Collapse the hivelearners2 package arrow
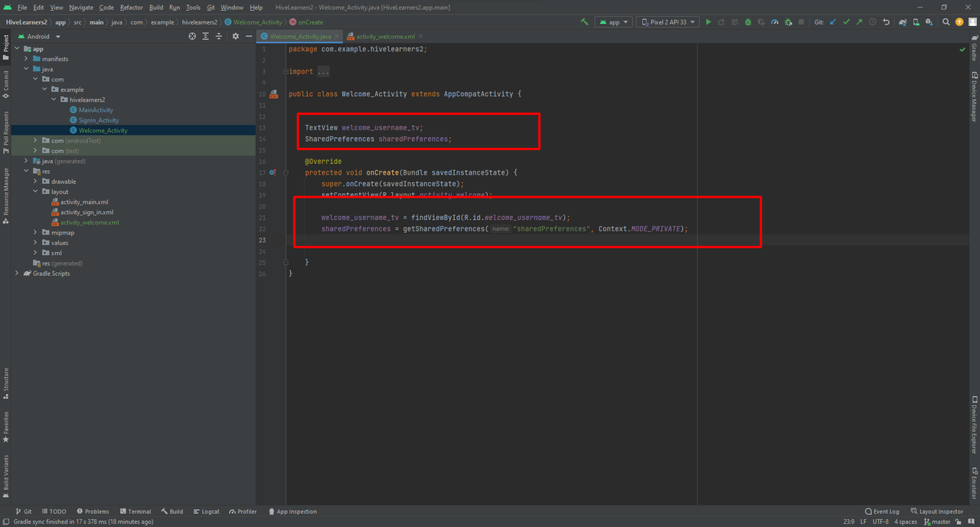The image size is (980, 527). click(x=54, y=100)
